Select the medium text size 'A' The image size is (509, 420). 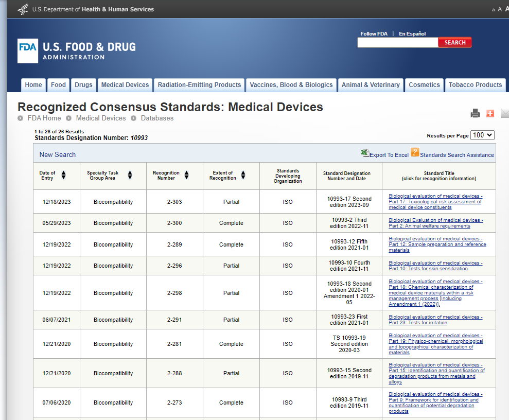click(500, 9)
